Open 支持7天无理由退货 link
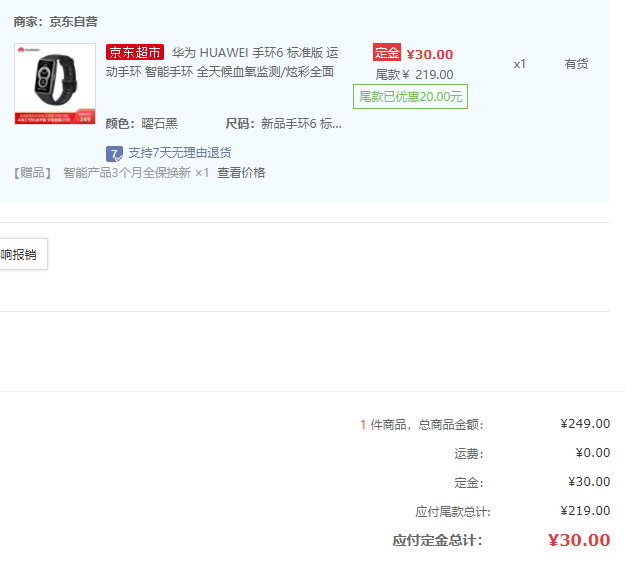625x567 pixels. [180, 153]
